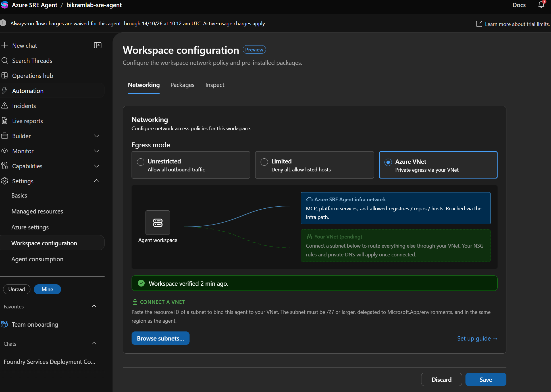The height and width of the screenshot is (392, 551).
Task: Switch to the Inspect tab
Action: coord(215,85)
